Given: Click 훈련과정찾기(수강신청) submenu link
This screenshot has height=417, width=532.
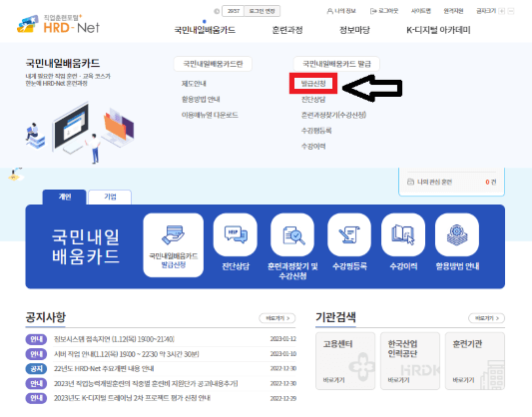Looking at the screenshot, I should [x=333, y=115].
